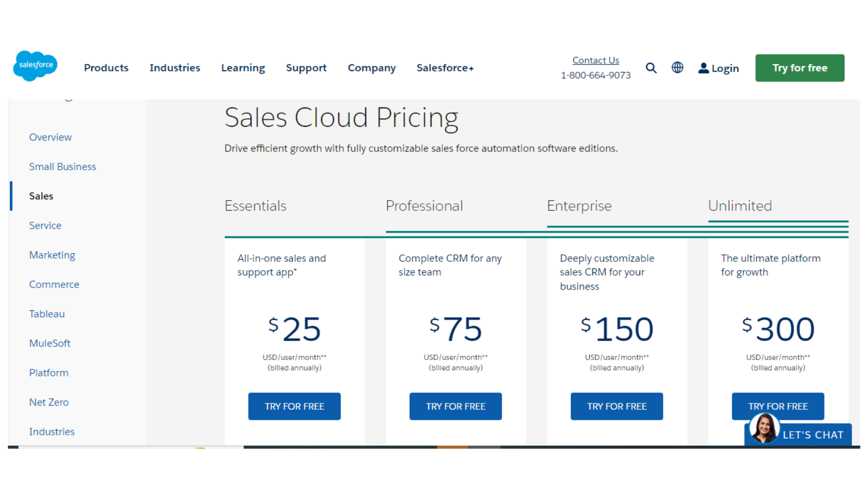Open Platform pricing in sidebar
The height and width of the screenshot is (488, 868).
coord(49,373)
